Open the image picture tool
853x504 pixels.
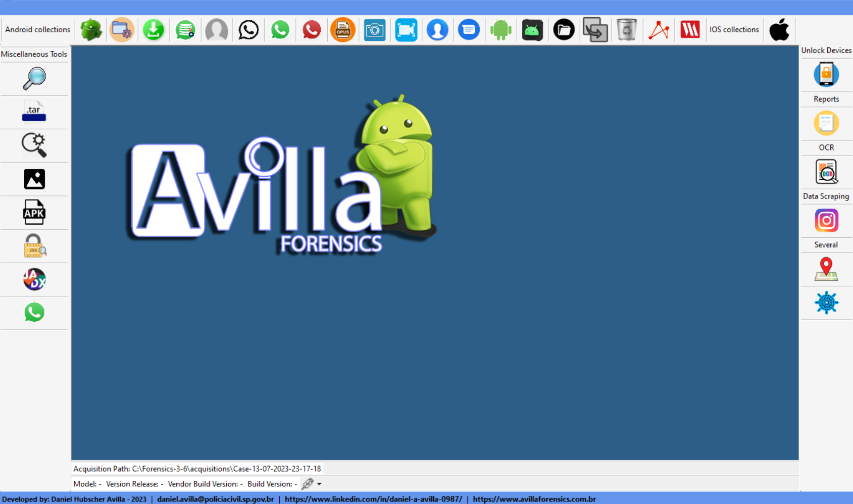tap(34, 179)
